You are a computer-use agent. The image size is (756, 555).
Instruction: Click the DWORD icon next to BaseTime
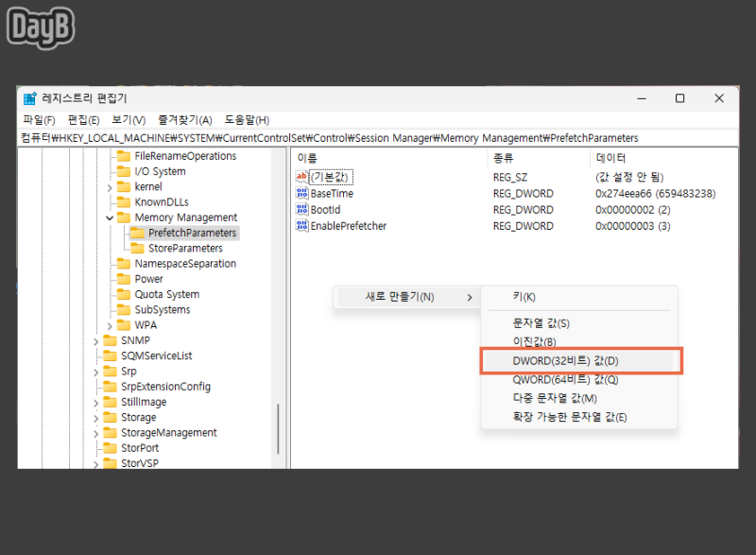click(302, 193)
